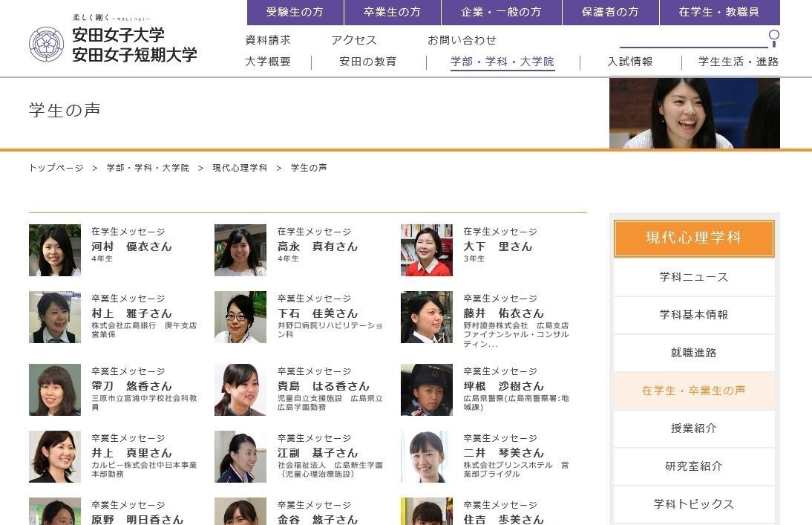Click the orange 現代心理学科 sidebar header
Screen dimensions: 812x525
point(694,238)
